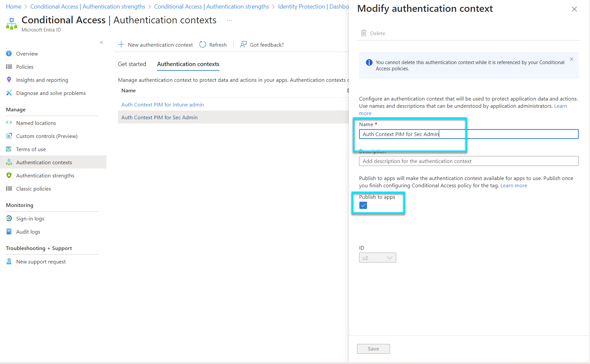This screenshot has height=364, width=590.
Task: Click the Sign-in logs icon
Action: 9,218
